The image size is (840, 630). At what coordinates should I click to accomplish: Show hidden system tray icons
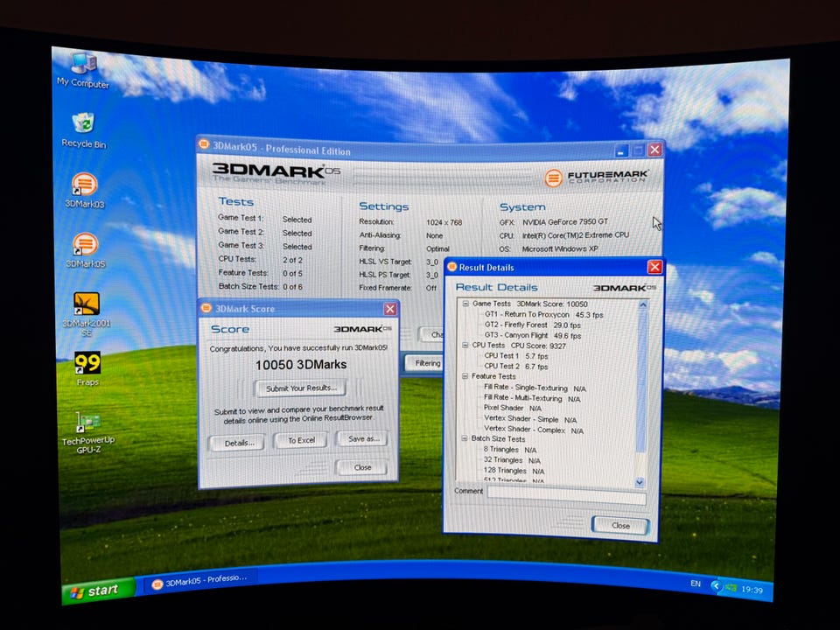[x=715, y=586]
